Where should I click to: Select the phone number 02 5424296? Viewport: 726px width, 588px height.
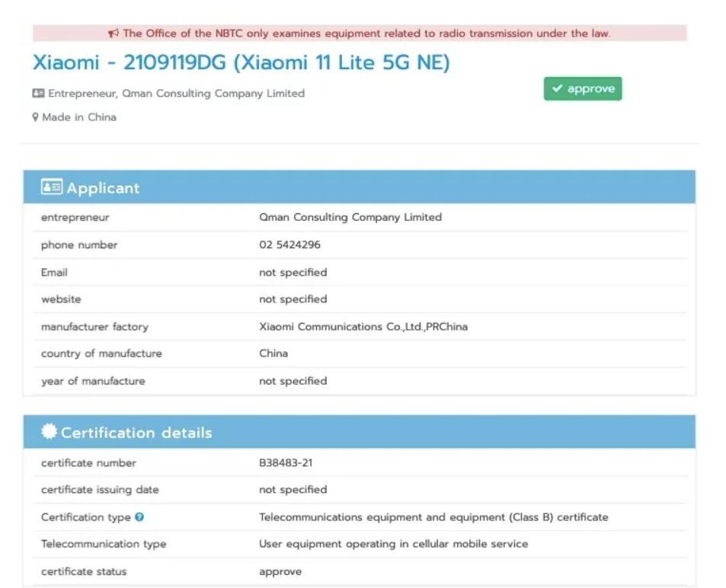pyautogui.click(x=289, y=244)
